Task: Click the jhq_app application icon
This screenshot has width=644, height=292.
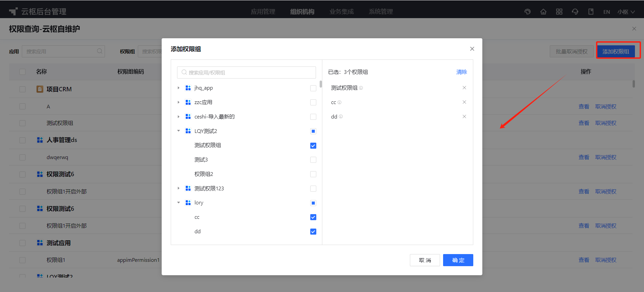Action: pos(188,88)
